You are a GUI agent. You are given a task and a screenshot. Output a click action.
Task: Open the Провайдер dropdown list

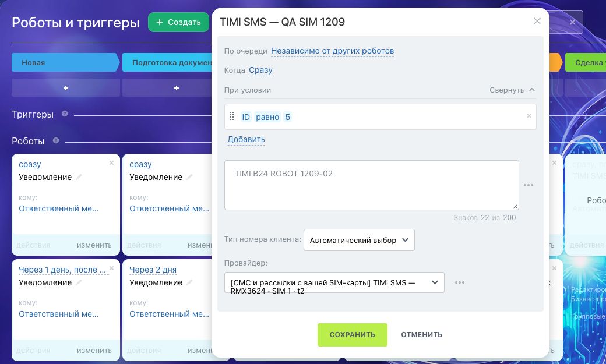334,282
